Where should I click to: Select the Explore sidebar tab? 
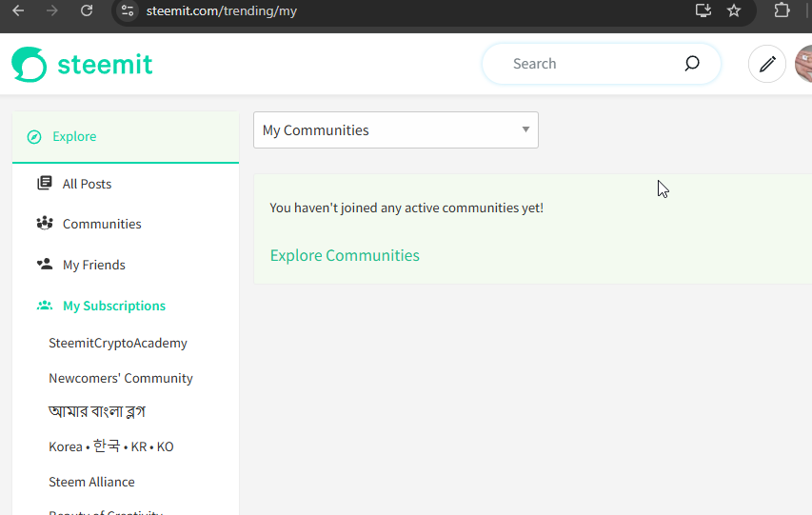pos(126,137)
